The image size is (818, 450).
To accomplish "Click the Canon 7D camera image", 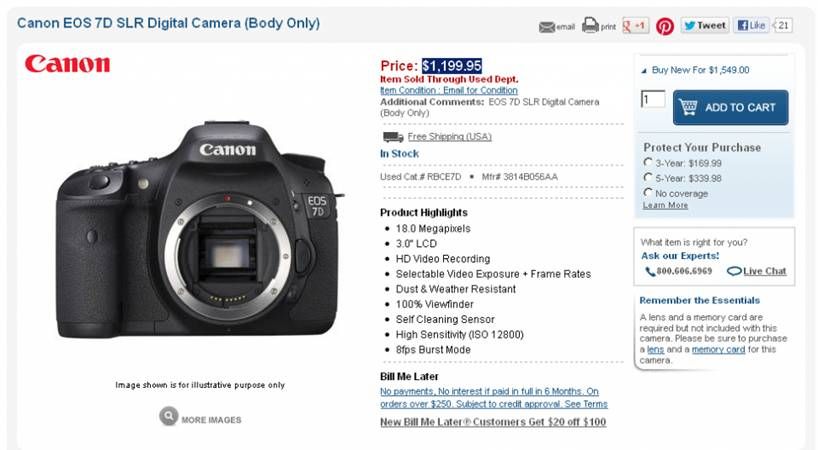I will [200, 229].
